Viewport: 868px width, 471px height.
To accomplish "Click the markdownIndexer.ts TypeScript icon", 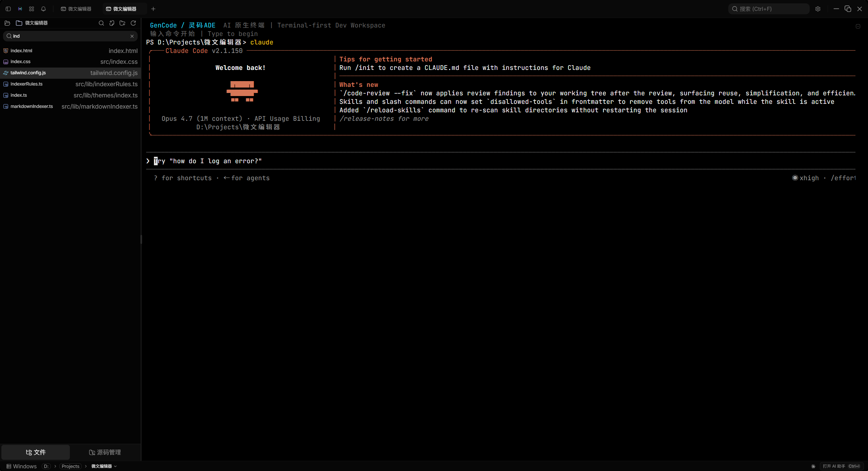I will [x=6, y=107].
